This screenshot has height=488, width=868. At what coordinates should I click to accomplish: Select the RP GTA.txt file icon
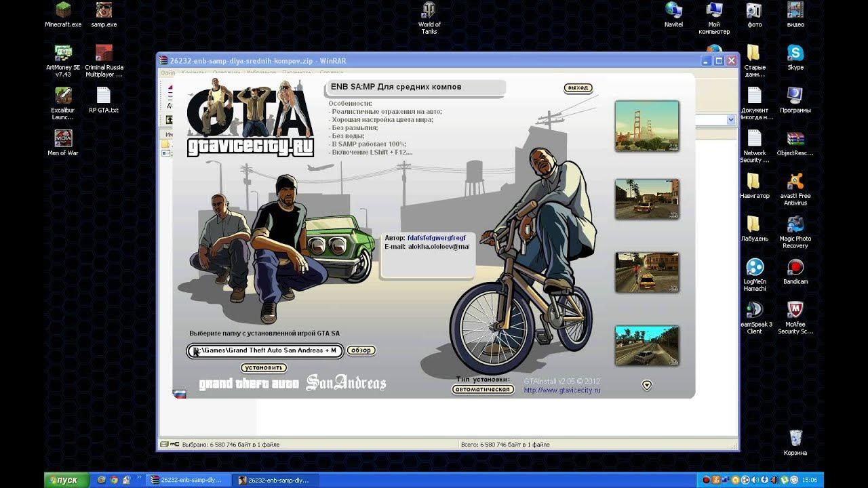click(x=104, y=99)
